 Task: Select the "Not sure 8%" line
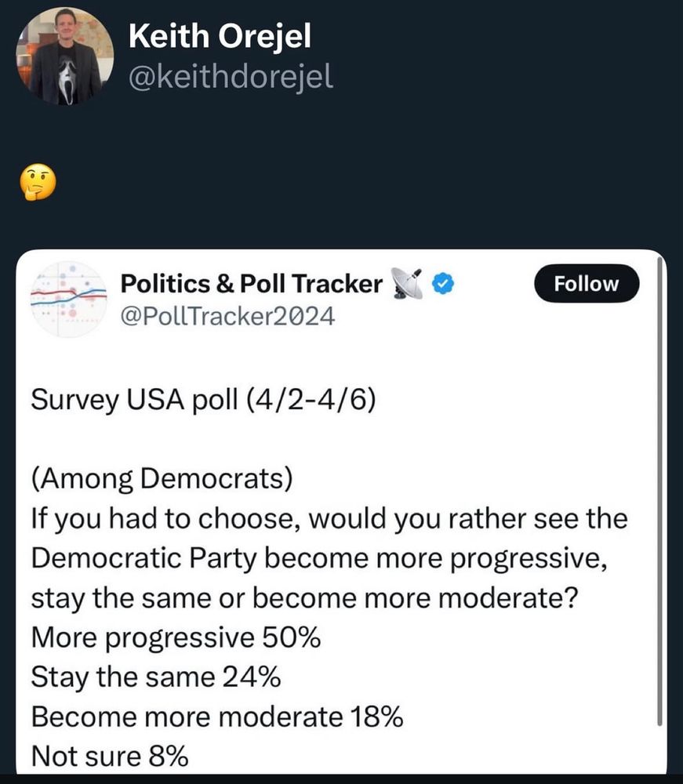click(x=110, y=756)
